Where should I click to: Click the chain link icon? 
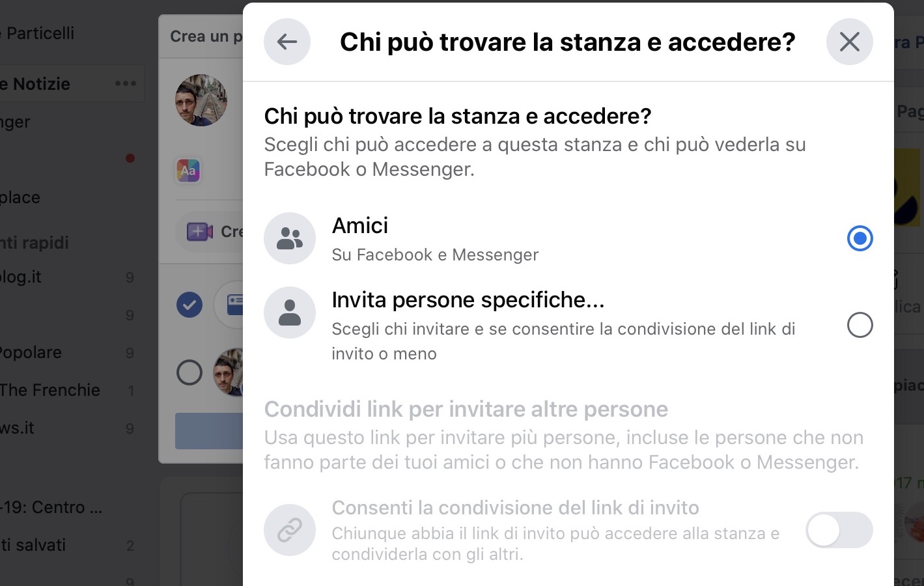tap(290, 530)
